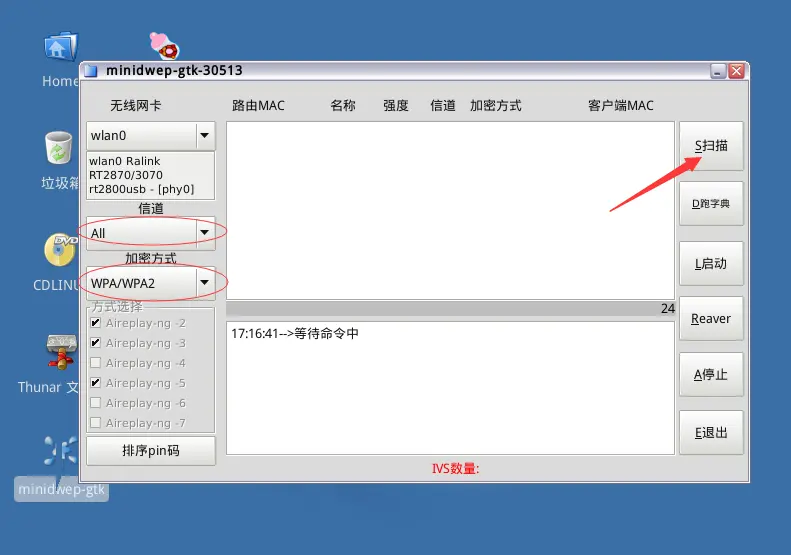This screenshot has height=555, width=791.
Task: Open the CDLINUX DVD desktop icon
Action: coord(61,249)
